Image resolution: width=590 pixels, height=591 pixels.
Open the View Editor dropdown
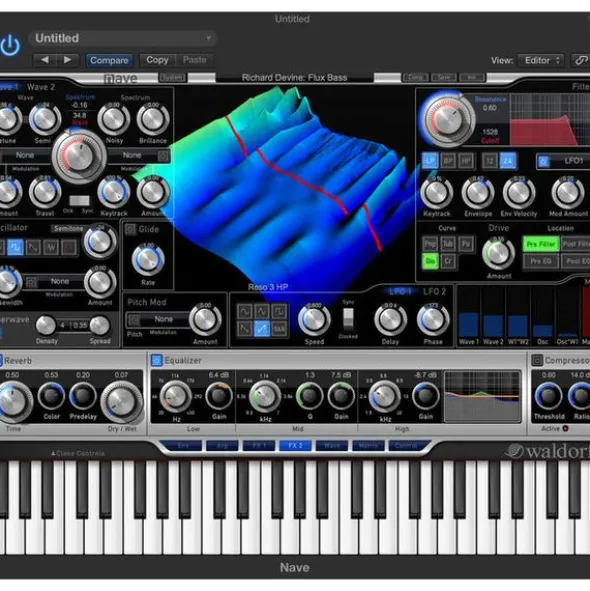(x=541, y=60)
